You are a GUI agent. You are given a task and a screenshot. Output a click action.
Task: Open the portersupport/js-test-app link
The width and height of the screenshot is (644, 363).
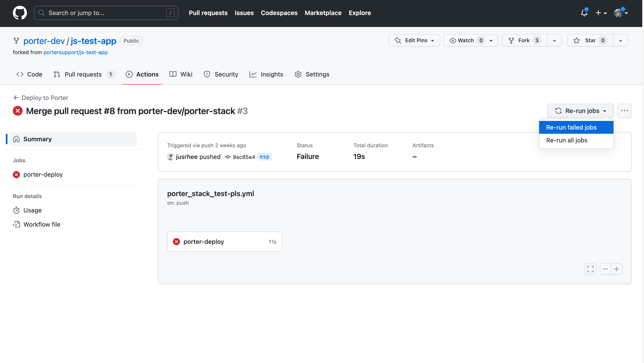pos(75,52)
